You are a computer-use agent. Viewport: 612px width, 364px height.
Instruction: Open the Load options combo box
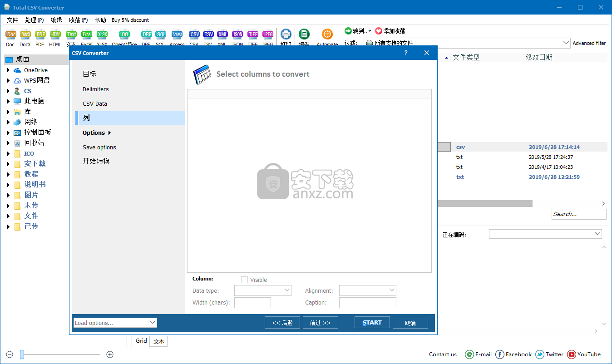pyautogui.click(x=115, y=323)
